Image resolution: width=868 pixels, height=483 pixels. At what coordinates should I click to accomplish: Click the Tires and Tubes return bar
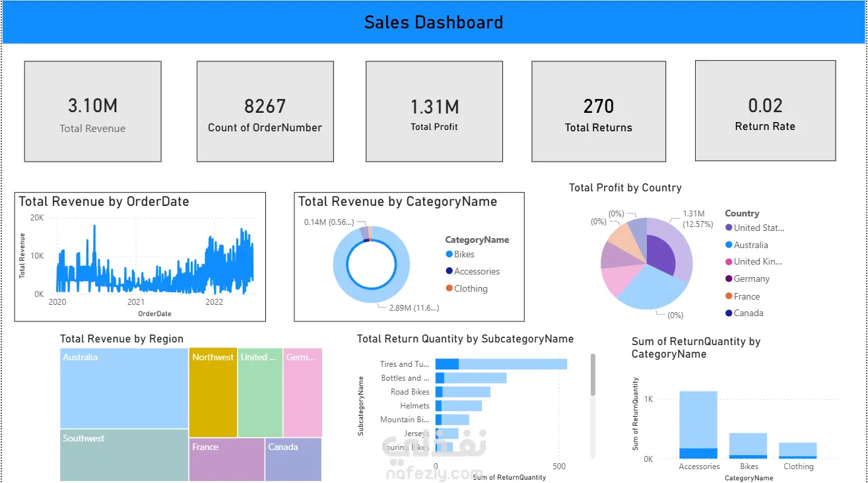(501, 364)
